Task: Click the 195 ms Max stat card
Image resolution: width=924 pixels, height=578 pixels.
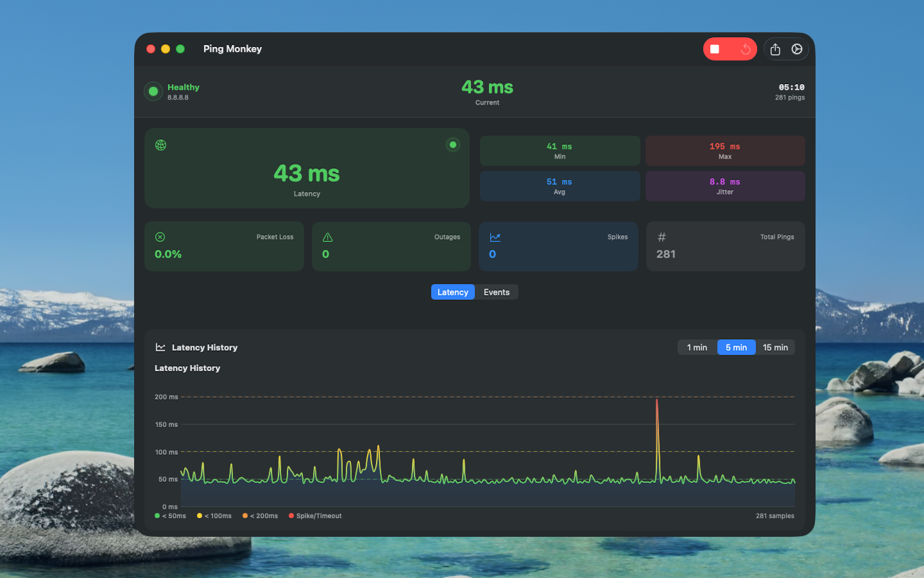Action: [724, 150]
